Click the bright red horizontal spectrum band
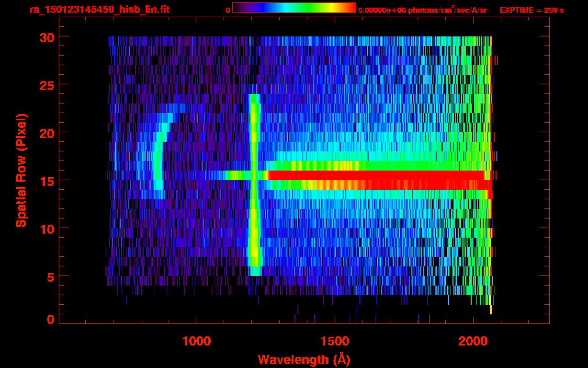This screenshot has height=368, width=588. pyautogui.click(x=378, y=180)
